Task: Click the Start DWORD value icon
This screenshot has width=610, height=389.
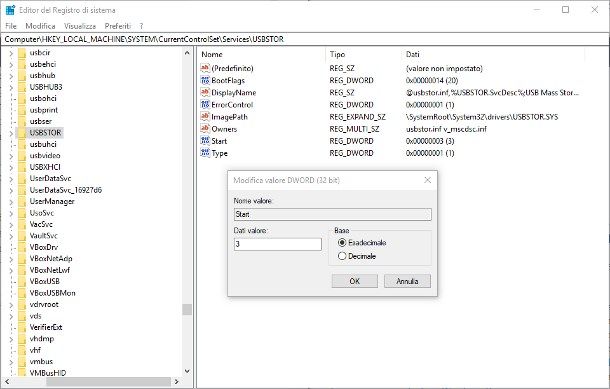Action: [x=205, y=140]
